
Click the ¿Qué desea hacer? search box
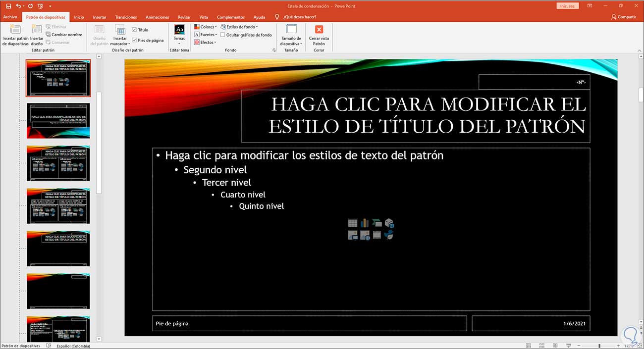(300, 17)
